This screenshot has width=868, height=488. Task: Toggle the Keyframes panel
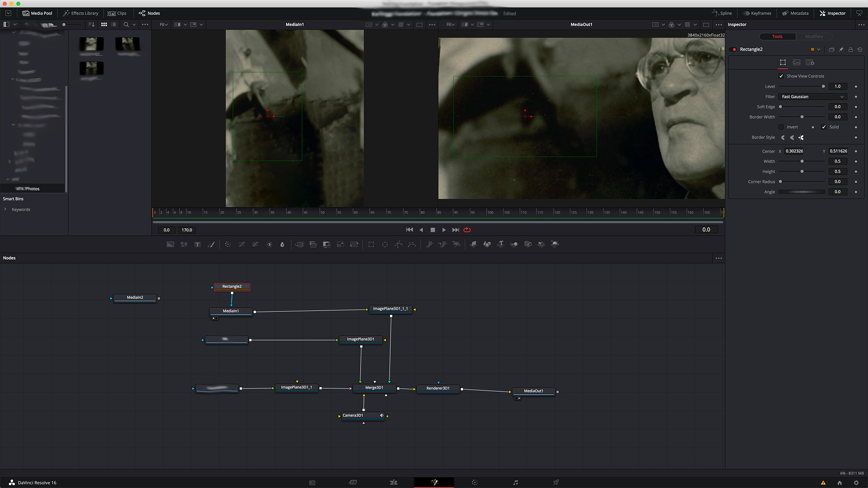[757, 13]
